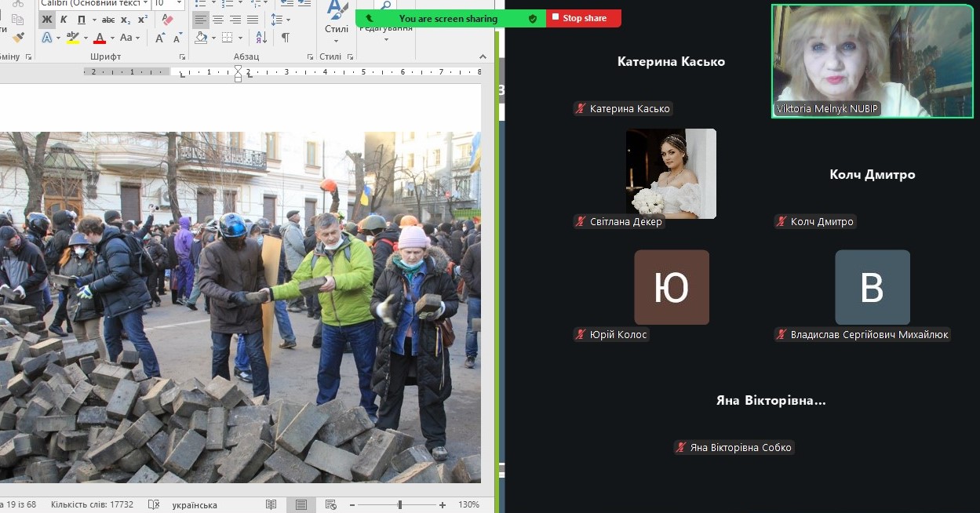Click the bulleted list icon
The height and width of the screenshot is (513, 980).
(201, 3)
